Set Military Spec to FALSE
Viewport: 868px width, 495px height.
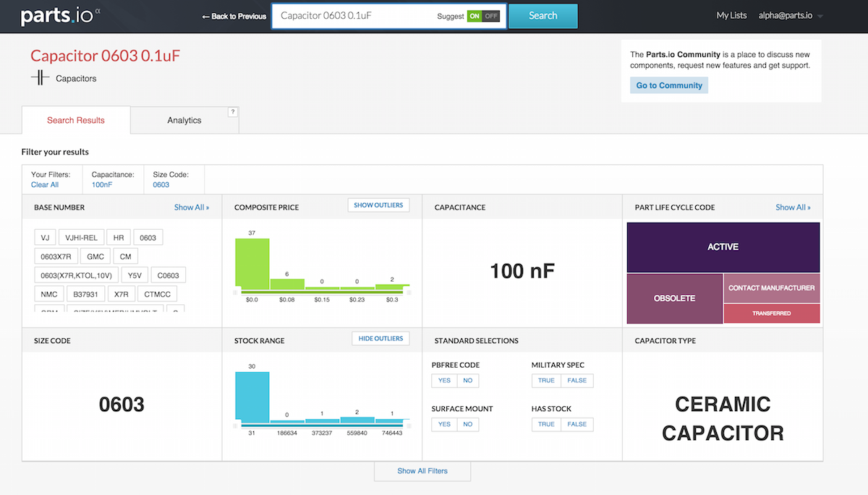click(x=577, y=380)
